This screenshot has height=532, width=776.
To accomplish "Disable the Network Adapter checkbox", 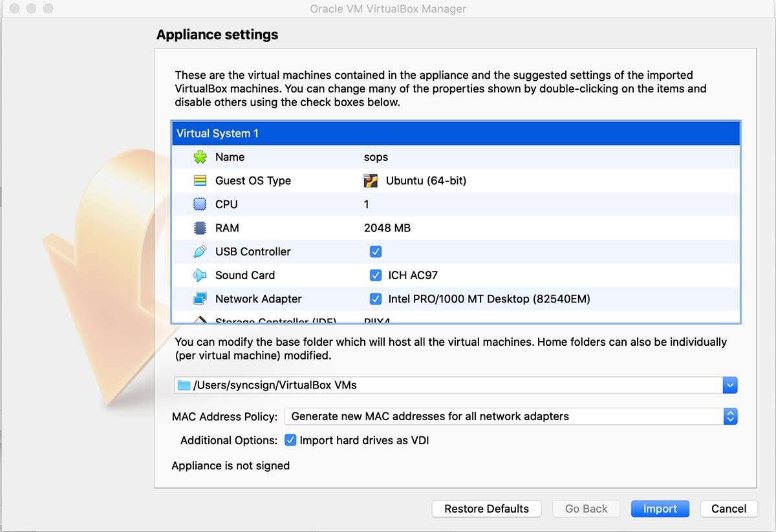I will [376, 299].
